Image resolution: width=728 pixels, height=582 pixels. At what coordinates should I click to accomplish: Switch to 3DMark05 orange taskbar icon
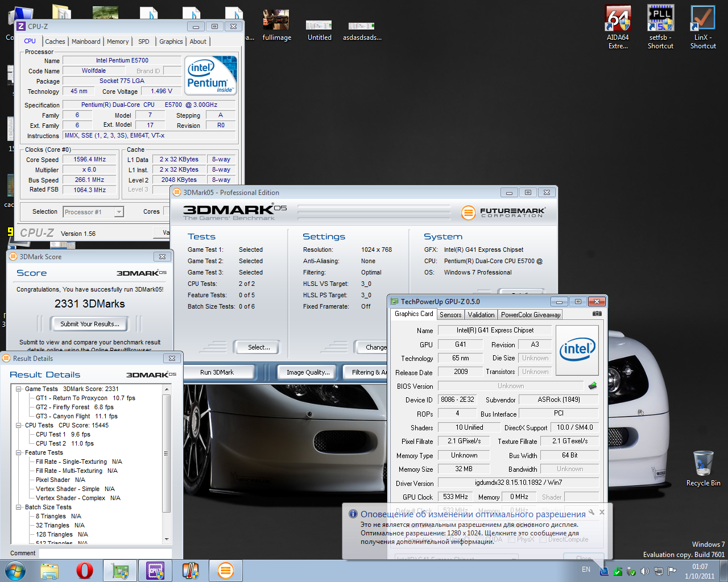click(225, 571)
